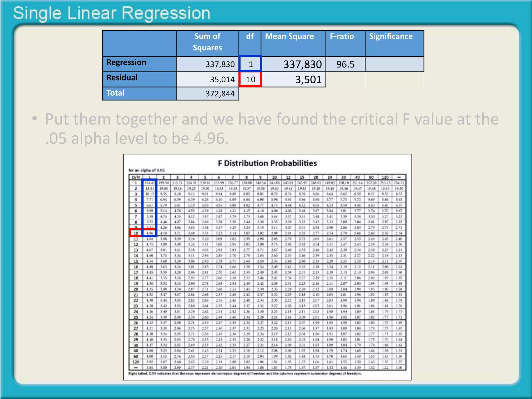Select the 'F-ratio' column header
This screenshot has height=399, width=532.
(342, 36)
